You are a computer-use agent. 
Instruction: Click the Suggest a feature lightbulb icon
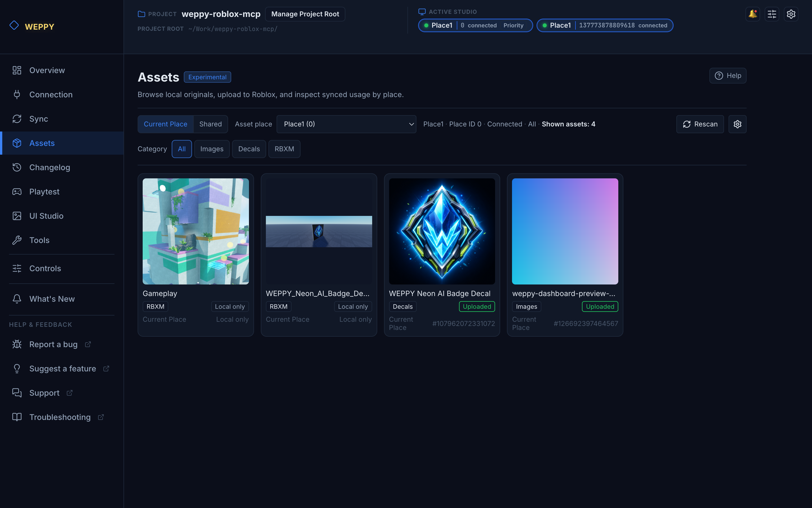coord(17,369)
